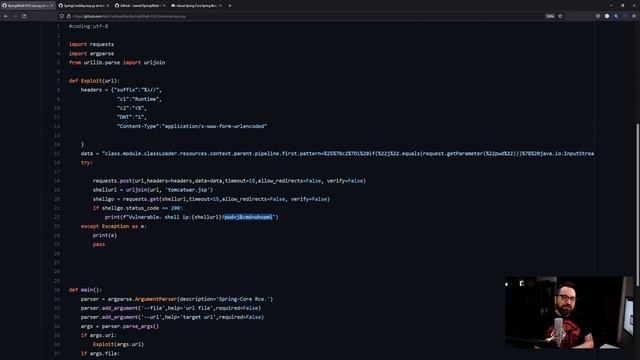Go back to the previous page
The image size is (640, 360).
6,16
